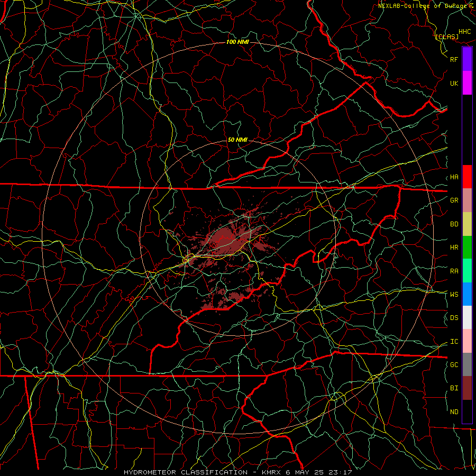476x476 pixels.
Task: Click the HA legend label
Action: pos(454,177)
